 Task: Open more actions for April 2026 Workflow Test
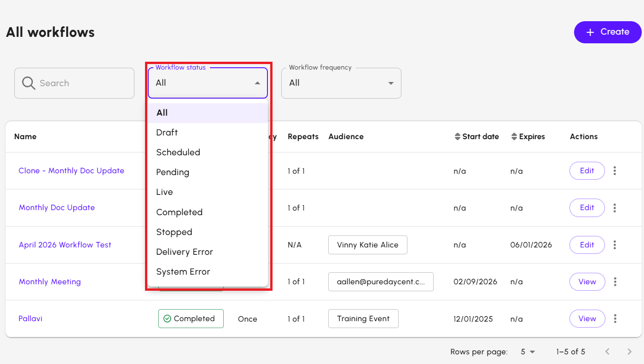click(615, 245)
